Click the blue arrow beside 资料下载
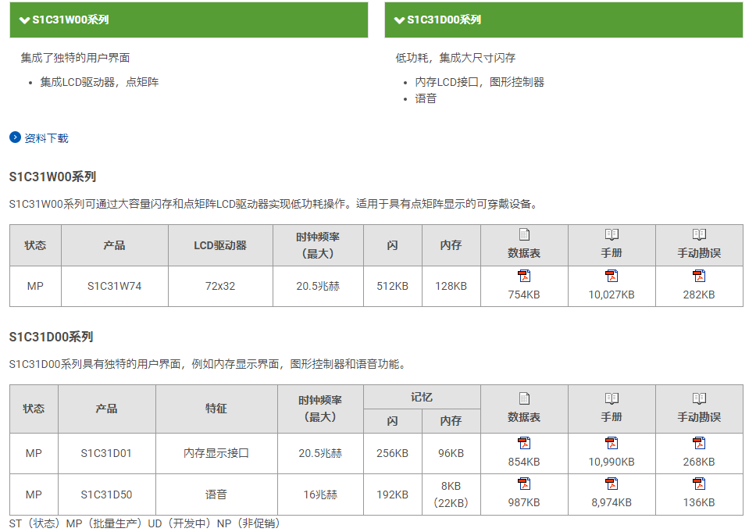756x532 pixels. coord(15,137)
